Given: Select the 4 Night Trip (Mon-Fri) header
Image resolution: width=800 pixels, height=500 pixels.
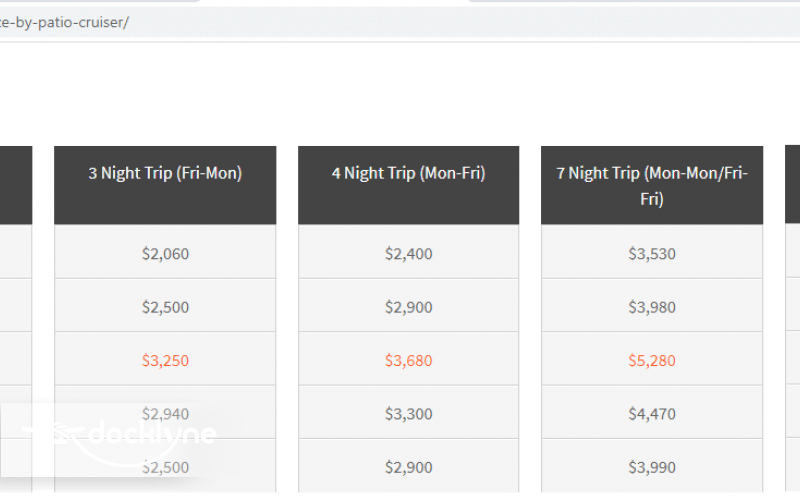Looking at the screenshot, I should (408, 173).
